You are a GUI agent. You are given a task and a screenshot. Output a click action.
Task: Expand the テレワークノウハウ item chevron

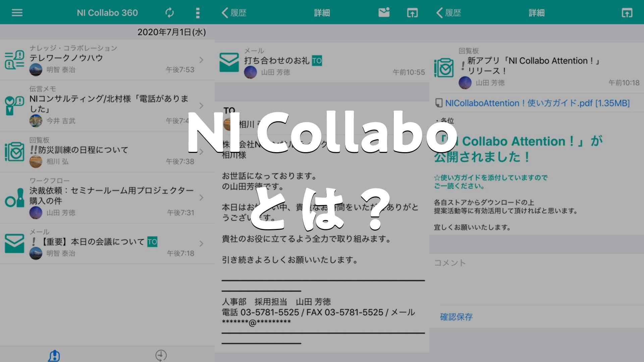201,60
